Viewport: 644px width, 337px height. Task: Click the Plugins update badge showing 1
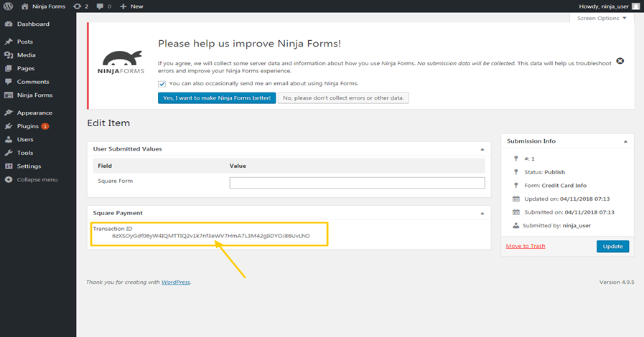pyautogui.click(x=45, y=126)
